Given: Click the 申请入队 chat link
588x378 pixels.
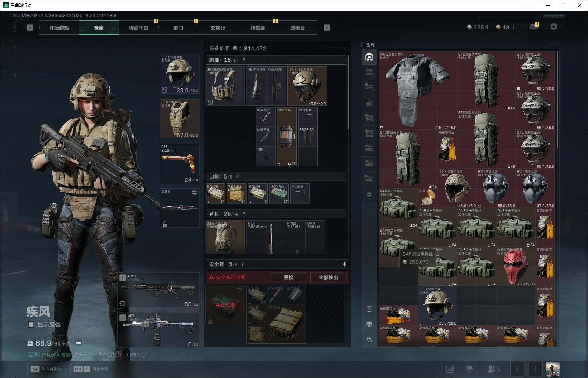Looking at the screenshot, I should tap(136, 355).
